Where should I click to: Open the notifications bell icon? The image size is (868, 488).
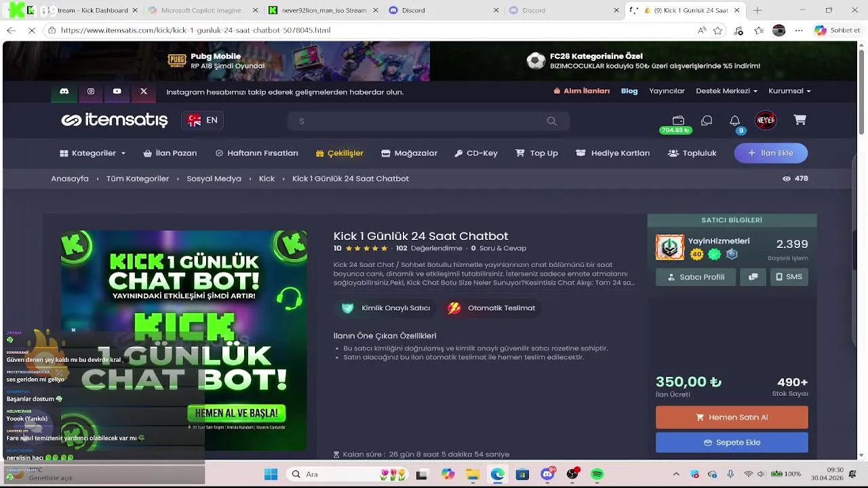(734, 121)
